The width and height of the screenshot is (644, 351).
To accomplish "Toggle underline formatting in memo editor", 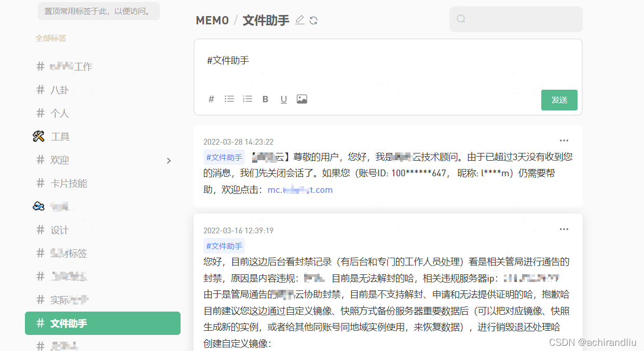I will tap(283, 99).
